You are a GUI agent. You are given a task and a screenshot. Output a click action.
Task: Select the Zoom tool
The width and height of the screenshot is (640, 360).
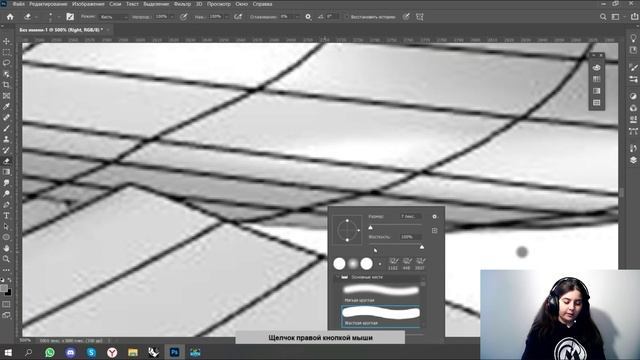coord(7,259)
